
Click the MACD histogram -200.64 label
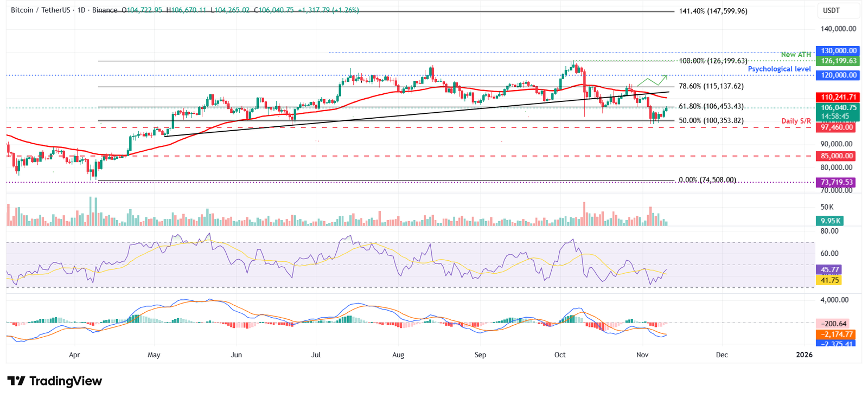pos(833,324)
